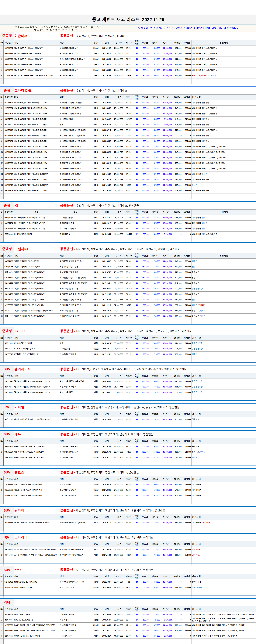Click the red 'K5' section heading
Screen dimensions: 256x644
pos(16,206)
